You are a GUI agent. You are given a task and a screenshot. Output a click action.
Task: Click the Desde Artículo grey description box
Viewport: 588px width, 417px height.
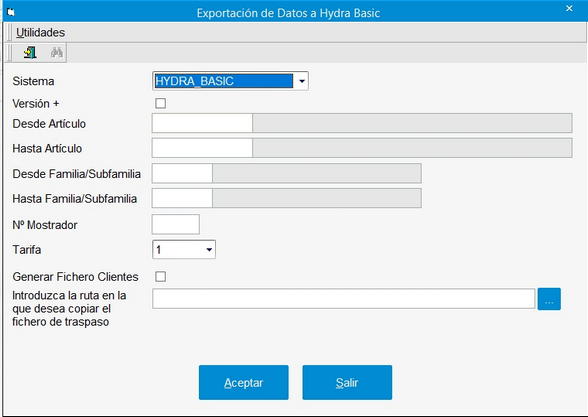click(x=412, y=123)
